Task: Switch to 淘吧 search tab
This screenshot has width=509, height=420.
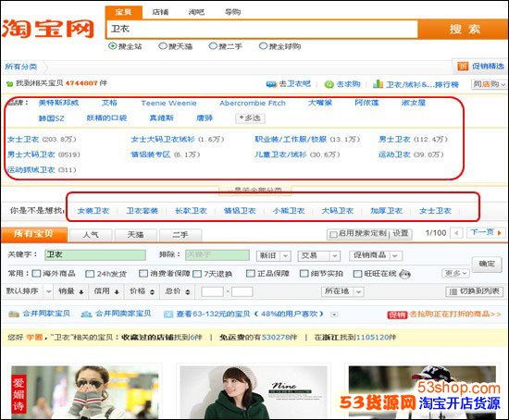Action: 196,12
